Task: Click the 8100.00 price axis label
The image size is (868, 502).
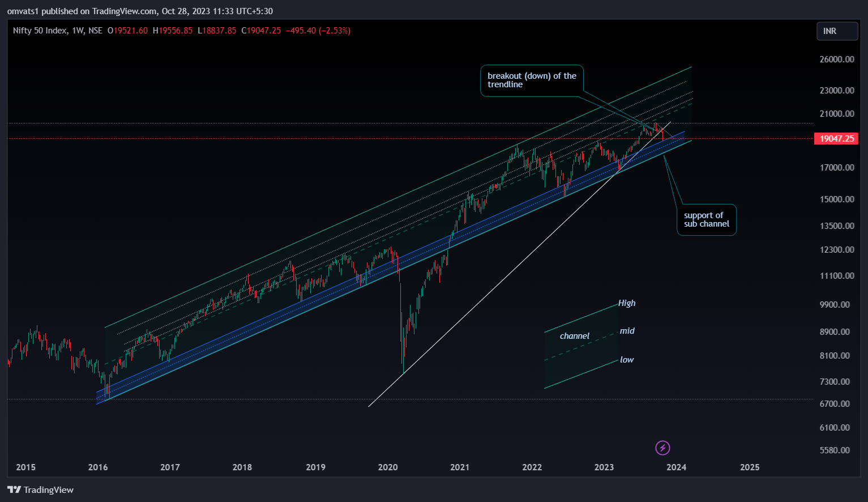Action: tap(835, 356)
